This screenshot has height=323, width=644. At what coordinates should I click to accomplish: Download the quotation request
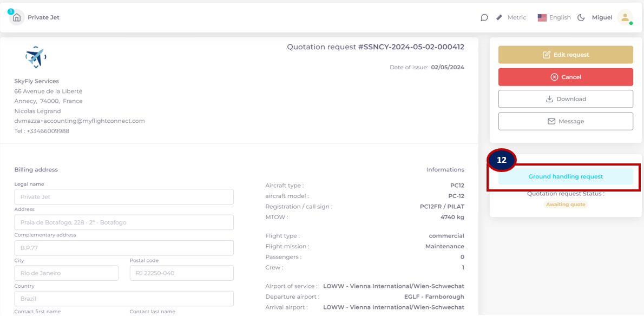tap(566, 99)
